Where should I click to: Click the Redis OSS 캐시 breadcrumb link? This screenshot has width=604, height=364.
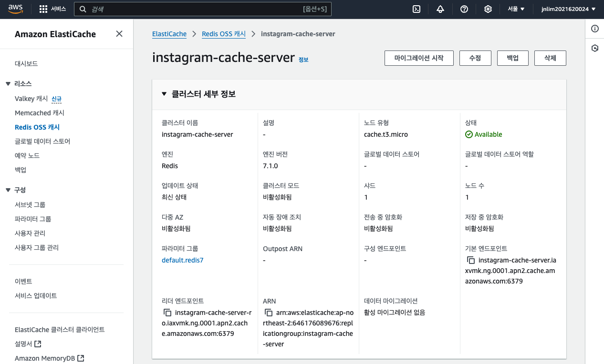click(x=224, y=34)
